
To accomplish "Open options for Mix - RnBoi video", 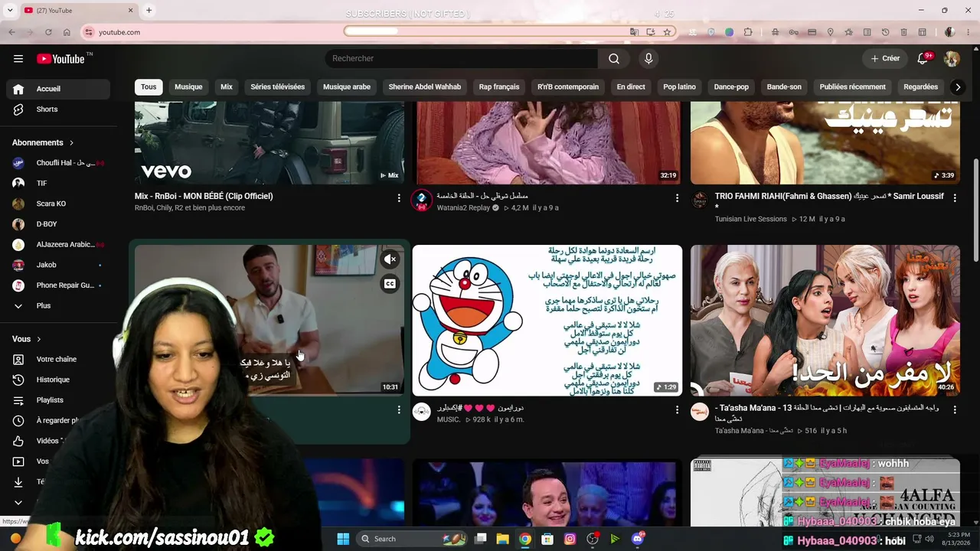I will tap(398, 198).
